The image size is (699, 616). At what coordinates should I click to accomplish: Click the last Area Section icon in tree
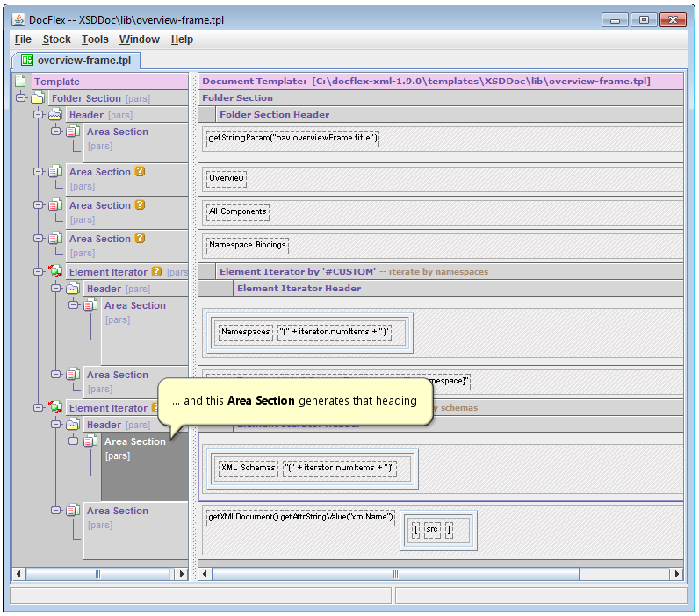tap(73, 511)
